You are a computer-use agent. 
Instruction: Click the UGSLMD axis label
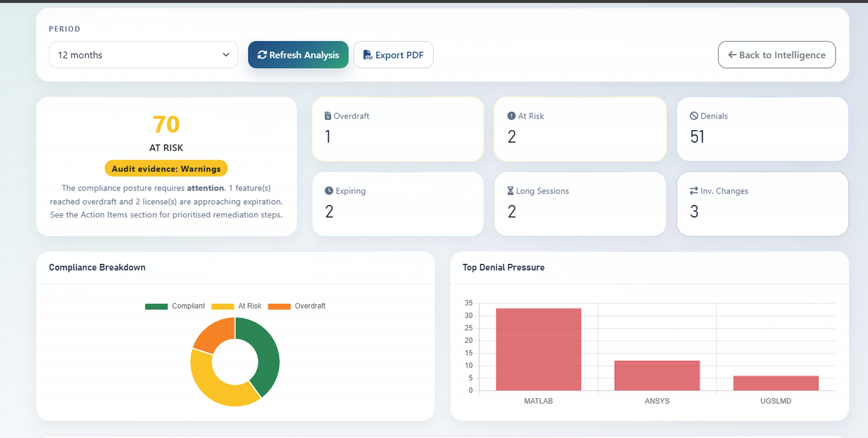776,401
